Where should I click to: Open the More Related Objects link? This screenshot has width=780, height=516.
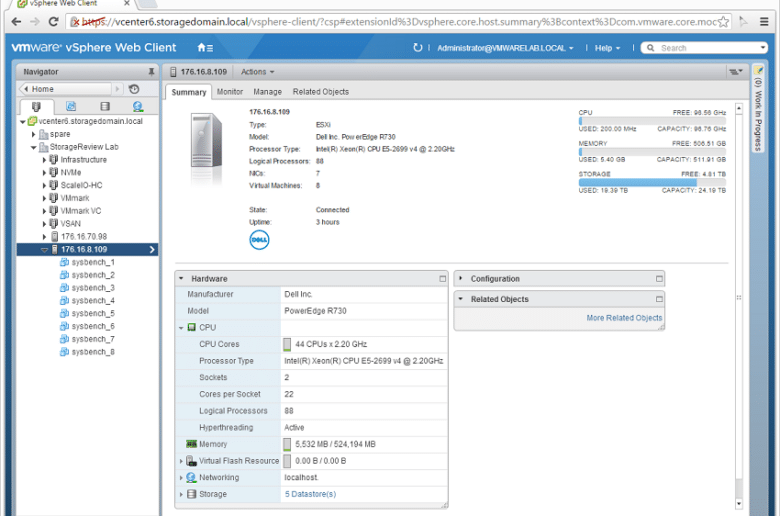click(x=624, y=318)
